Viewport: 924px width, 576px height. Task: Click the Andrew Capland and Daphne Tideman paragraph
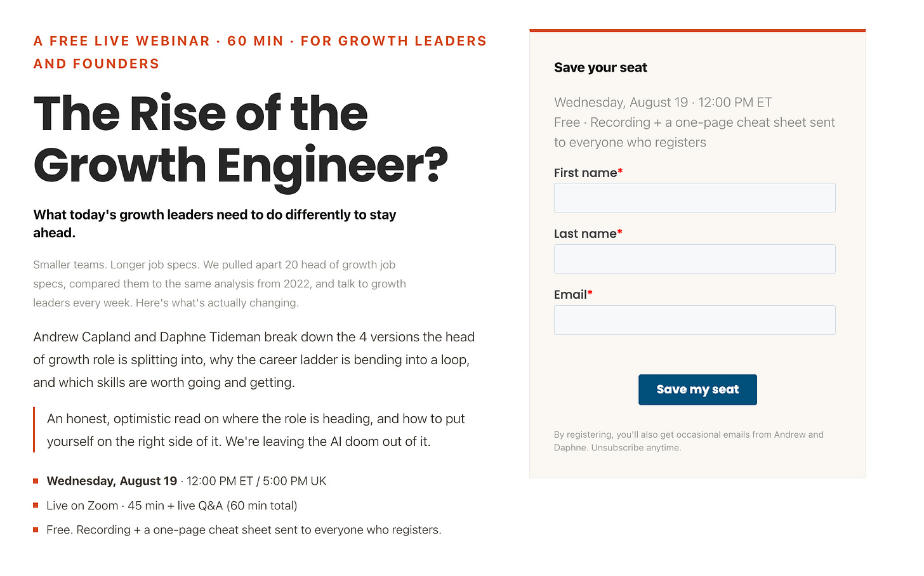coord(254,360)
